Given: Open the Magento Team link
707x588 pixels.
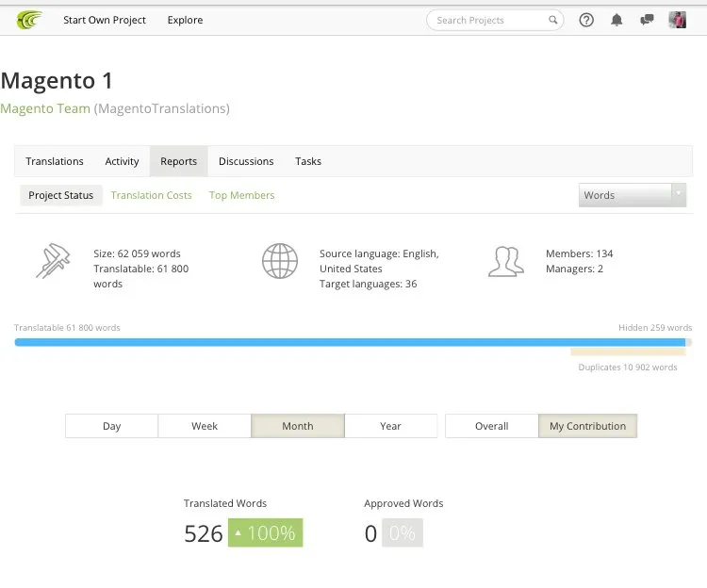Looking at the screenshot, I should [45, 108].
